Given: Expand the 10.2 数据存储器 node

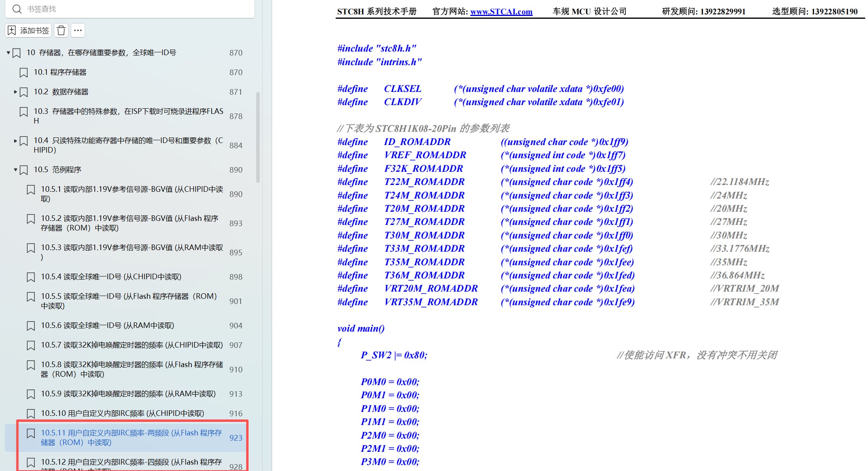Looking at the screenshot, I should click(16, 92).
